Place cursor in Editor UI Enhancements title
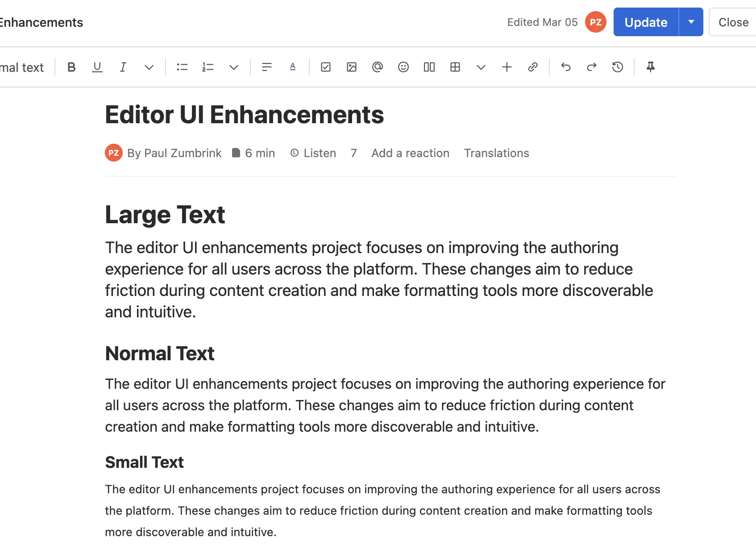This screenshot has height=558, width=756. tap(245, 115)
